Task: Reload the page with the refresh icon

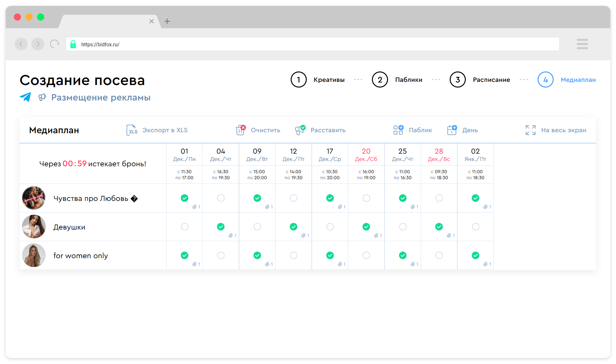Action: 54,44
